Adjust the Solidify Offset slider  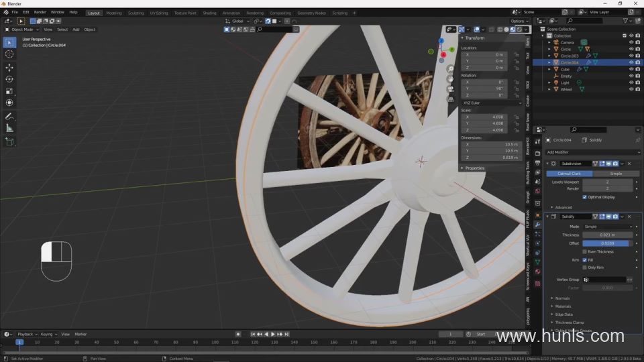[608, 243]
